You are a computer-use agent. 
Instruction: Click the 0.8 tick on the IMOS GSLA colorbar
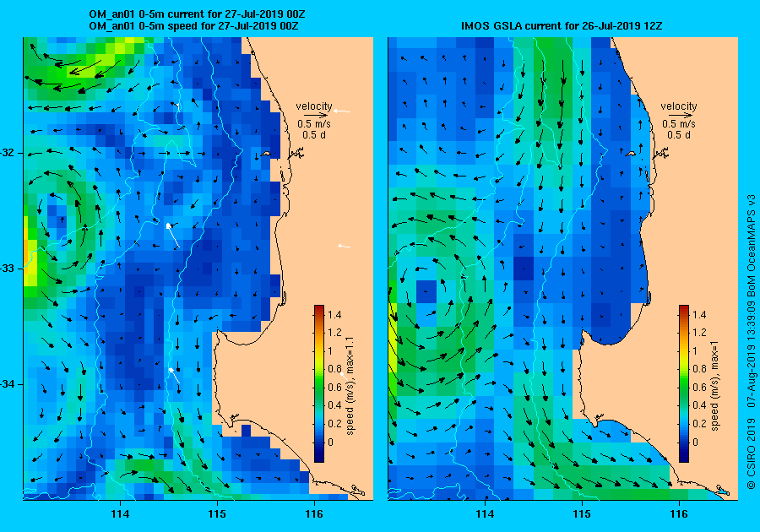pyautogui.click(x=699, y=369)
